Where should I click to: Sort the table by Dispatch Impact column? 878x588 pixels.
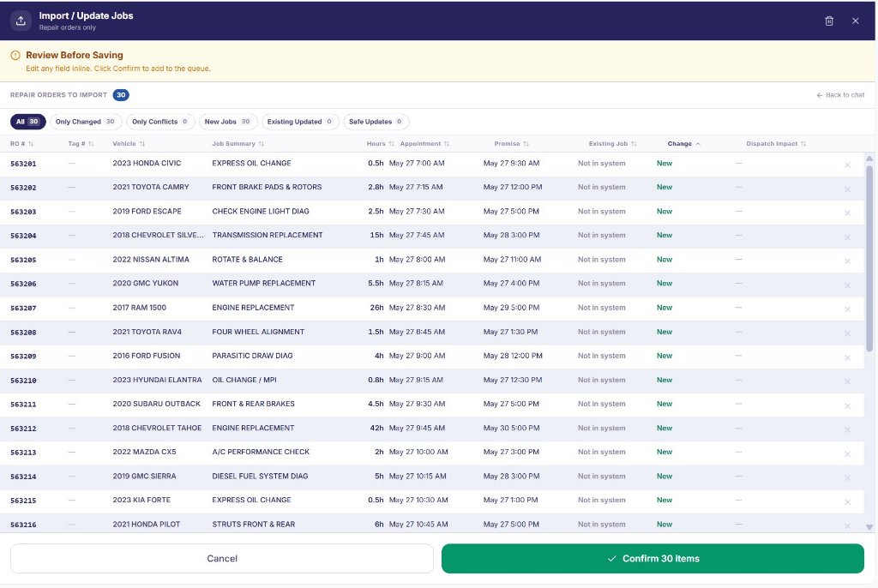coord(776,144)
